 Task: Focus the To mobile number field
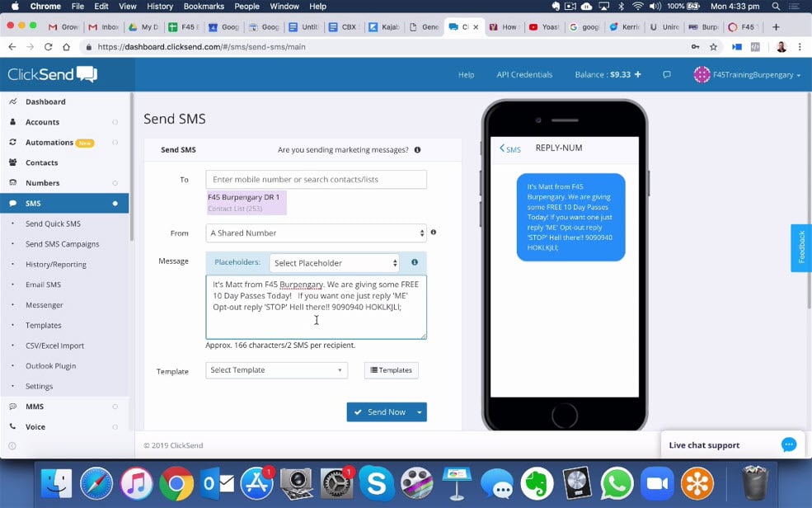[316, 179]
